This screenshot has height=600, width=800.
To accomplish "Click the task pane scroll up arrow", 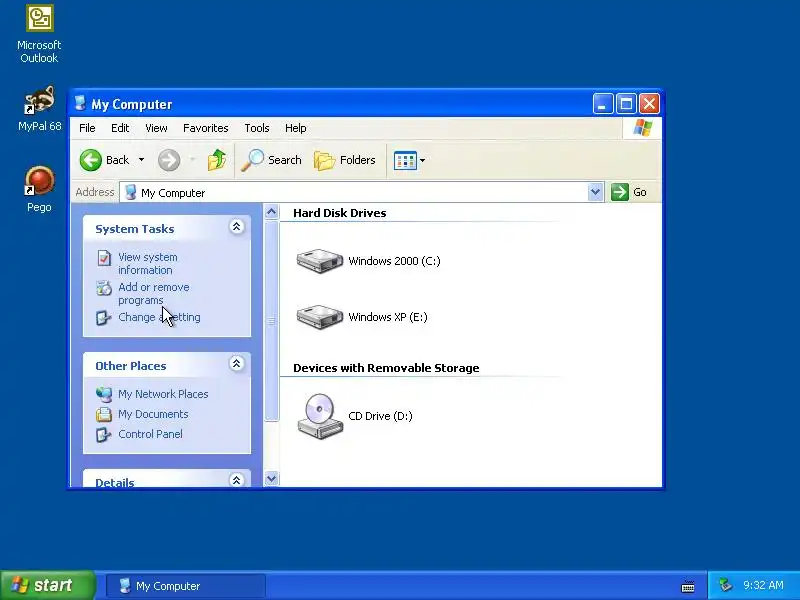I will 271,212.
